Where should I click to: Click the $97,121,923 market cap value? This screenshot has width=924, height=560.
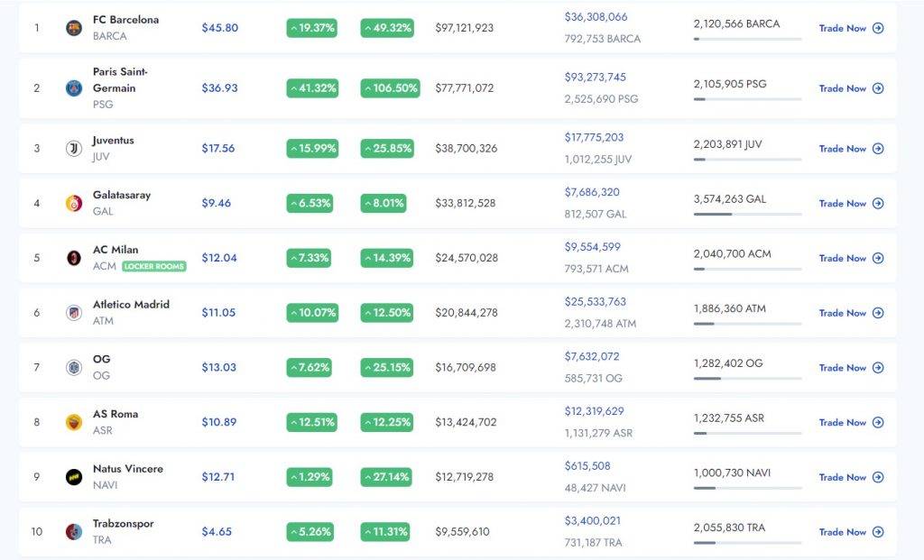tap(465, 28)
